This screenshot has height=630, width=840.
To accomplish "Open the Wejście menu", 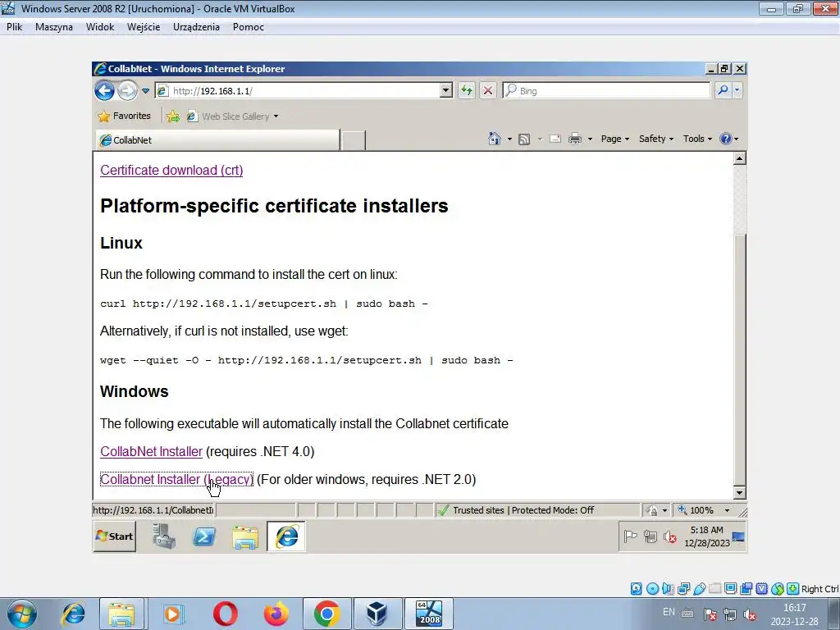I will pos(144,27).
